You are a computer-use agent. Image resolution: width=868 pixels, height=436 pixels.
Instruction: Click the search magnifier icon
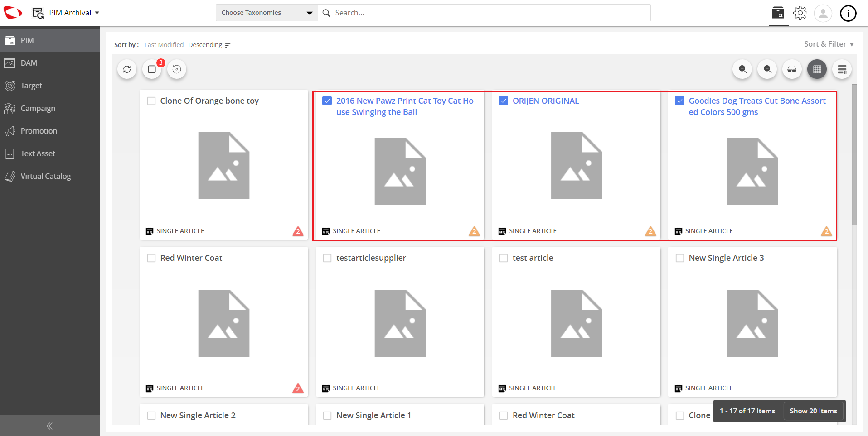click(x=326, y=13)
